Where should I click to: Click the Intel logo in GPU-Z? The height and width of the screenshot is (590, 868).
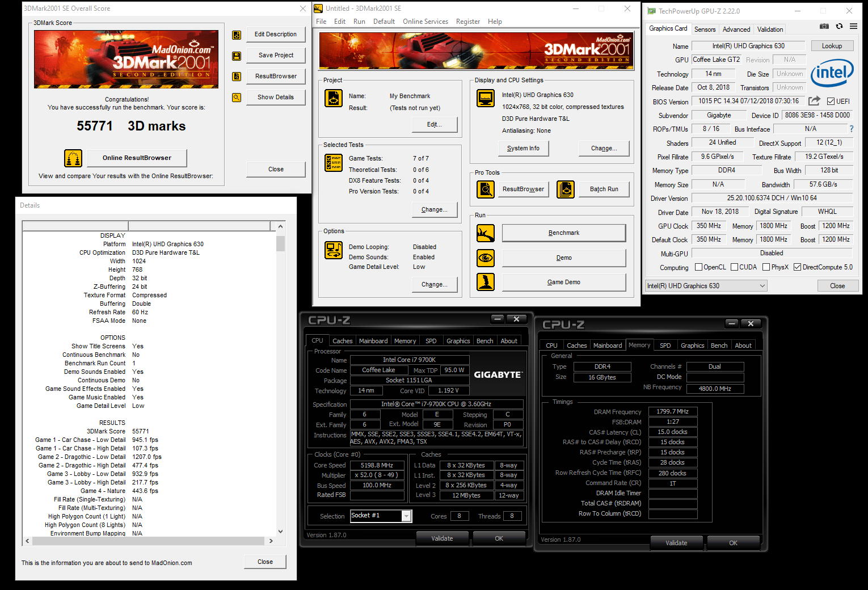(x=832, y=73)
